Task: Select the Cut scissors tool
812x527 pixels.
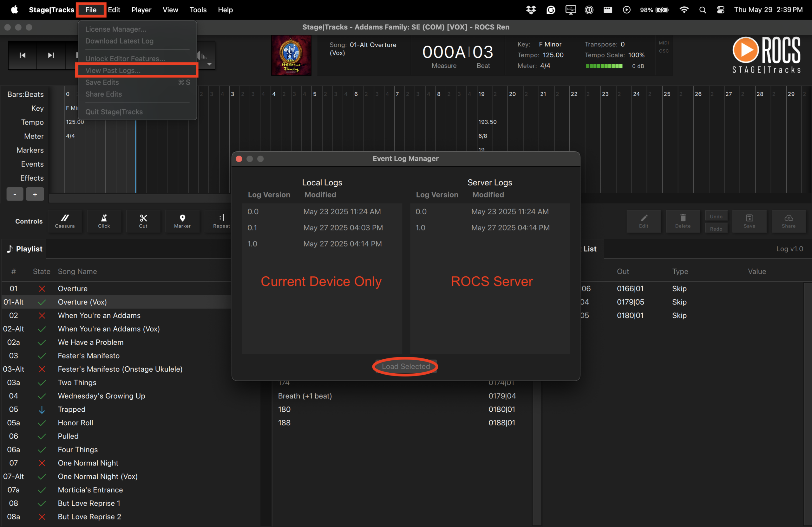Action: (143, 221)
